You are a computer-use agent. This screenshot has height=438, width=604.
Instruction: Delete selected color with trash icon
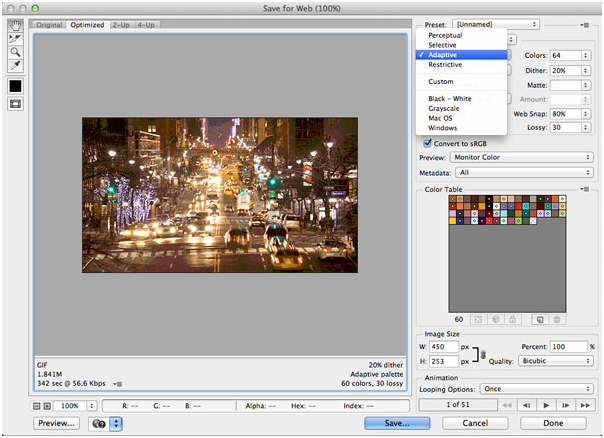tap(559, 318)
